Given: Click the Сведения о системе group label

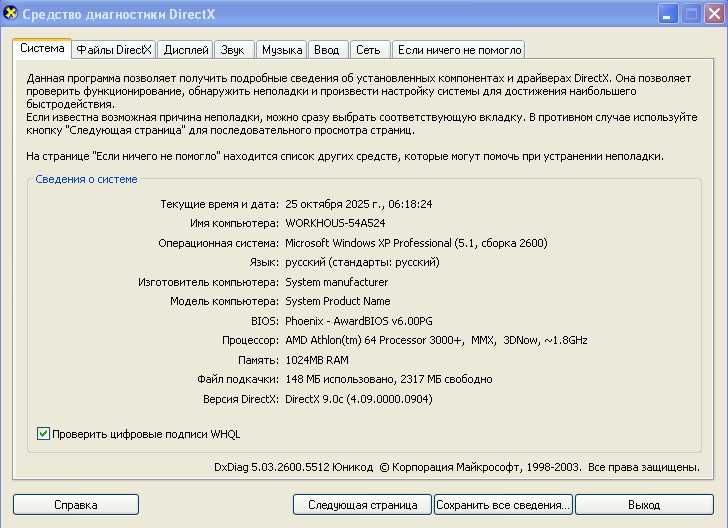Looking at the screenshot, I should 86,179.
